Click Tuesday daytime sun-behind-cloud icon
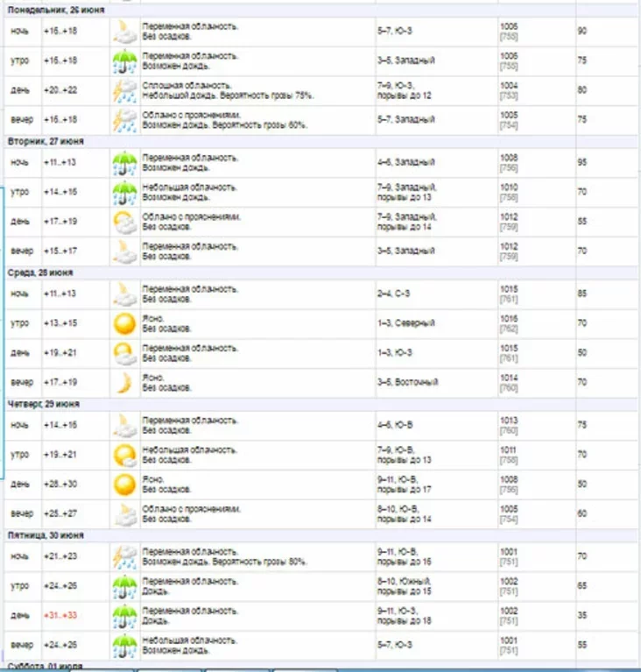The image size is (641, 672). (x=124, y=223)
